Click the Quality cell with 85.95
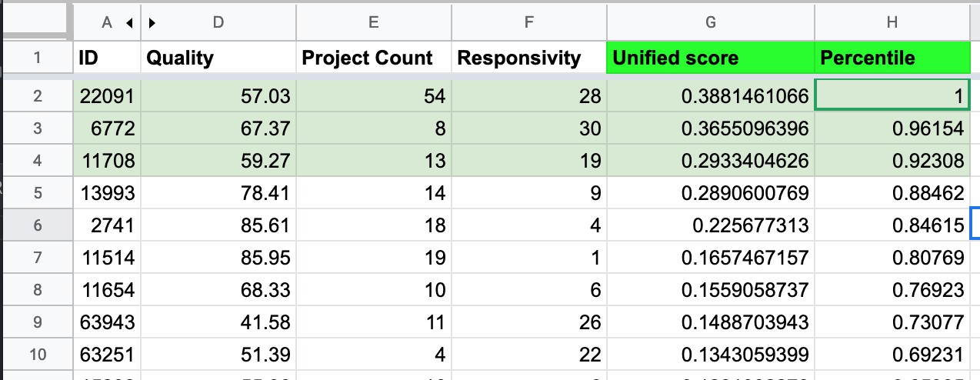980x380 pixels. [218, 258]
